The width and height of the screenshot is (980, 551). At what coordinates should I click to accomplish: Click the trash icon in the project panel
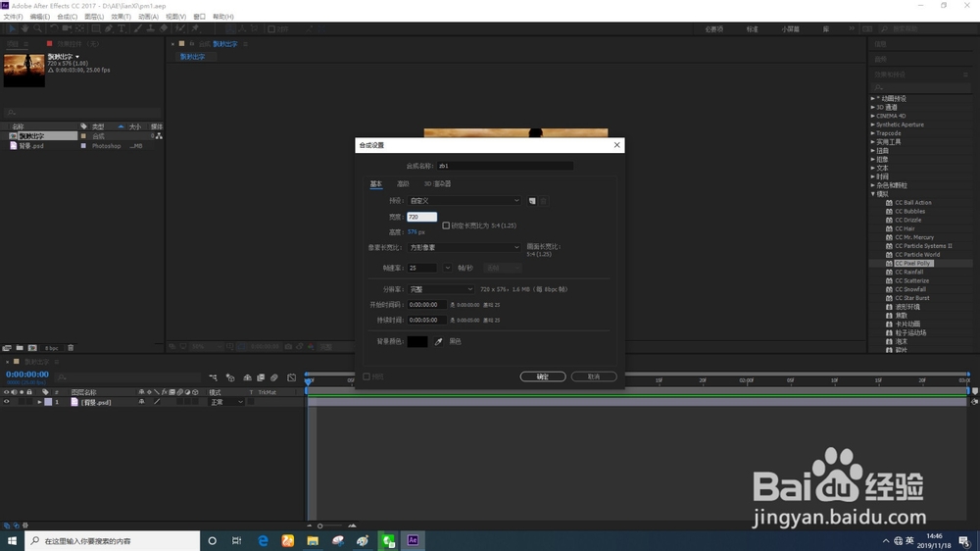(71, 348)
